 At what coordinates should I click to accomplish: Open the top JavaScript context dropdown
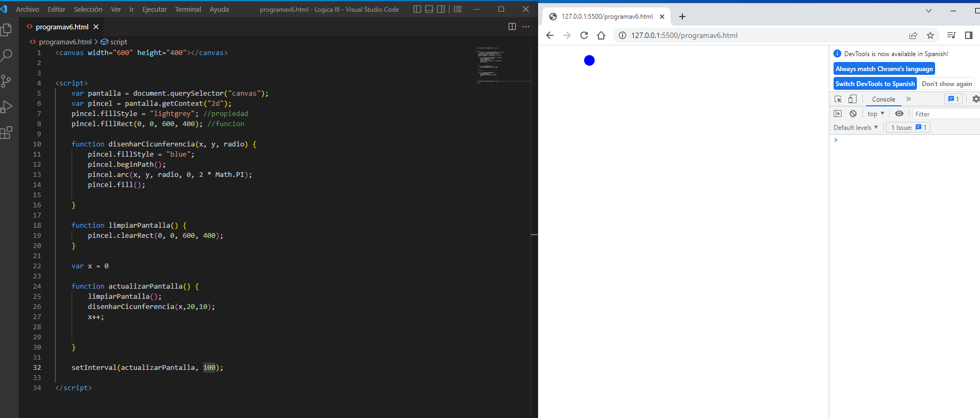tap(876, 114)
